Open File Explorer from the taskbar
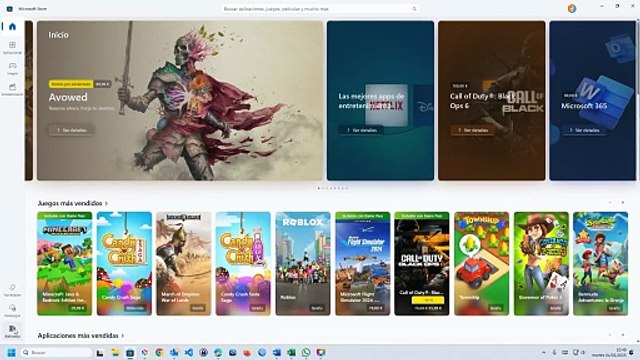This screenshot has width=640, height=360. pos(115,353)
